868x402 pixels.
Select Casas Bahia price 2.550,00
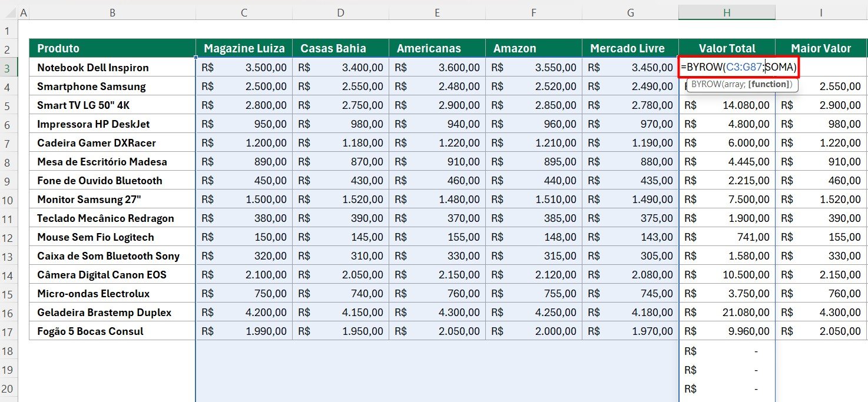tap(340, 86)
